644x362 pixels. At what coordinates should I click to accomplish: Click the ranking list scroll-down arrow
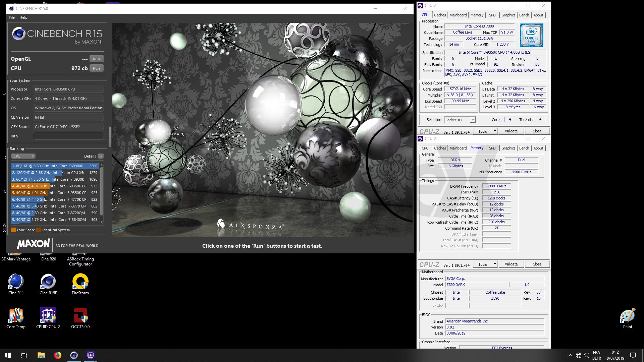tap(102, 222)
